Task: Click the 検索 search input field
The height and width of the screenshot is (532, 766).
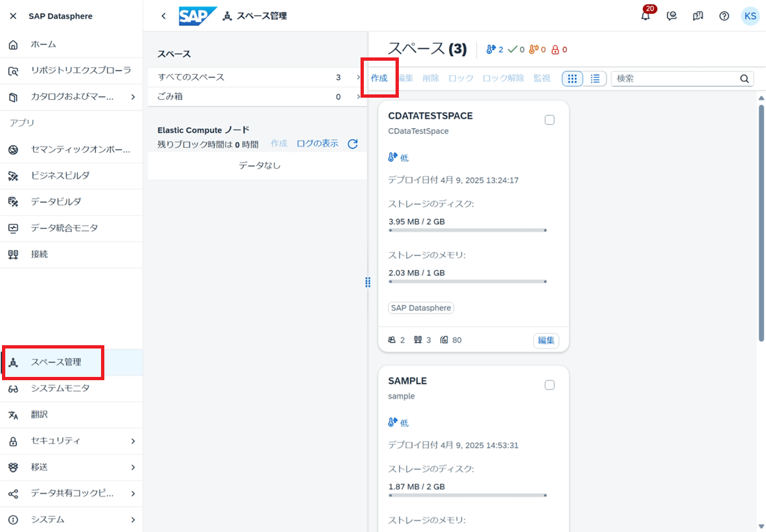Action: coord(676,79)
